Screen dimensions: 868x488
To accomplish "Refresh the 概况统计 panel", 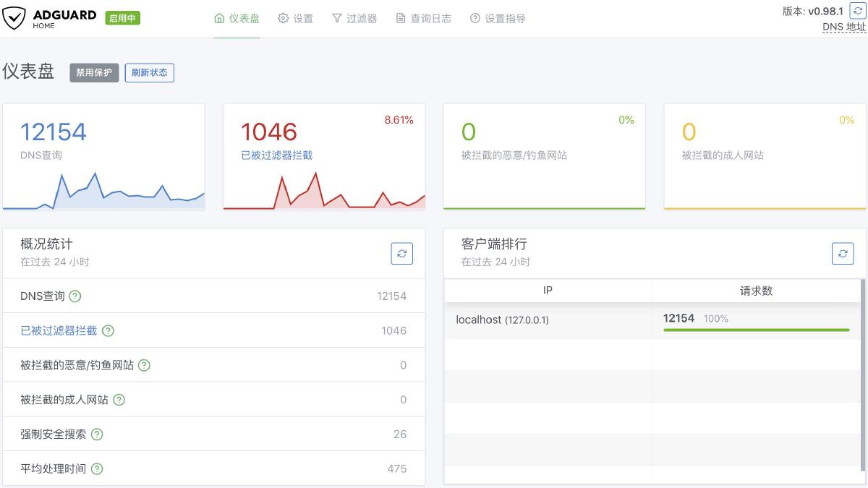I will pos(402,253).
